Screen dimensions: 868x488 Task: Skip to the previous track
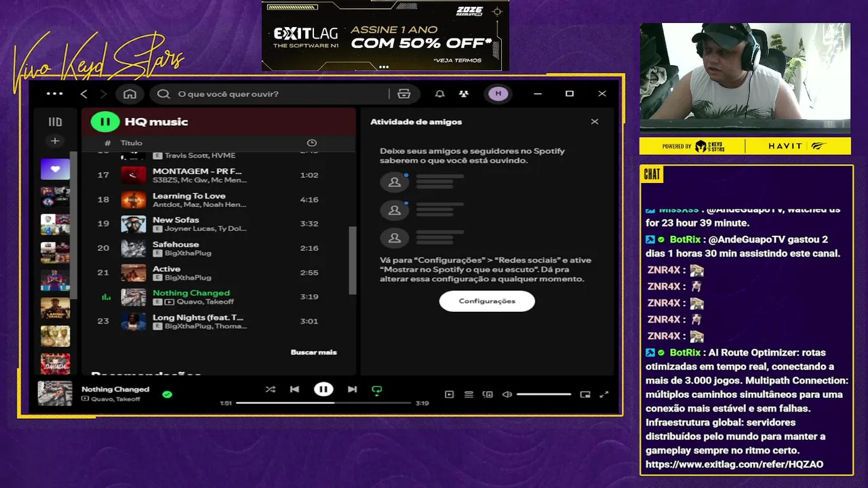point(294,390)
